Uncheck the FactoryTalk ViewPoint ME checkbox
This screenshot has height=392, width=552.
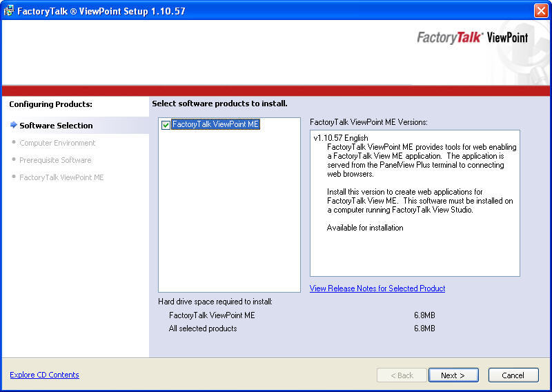166,125
